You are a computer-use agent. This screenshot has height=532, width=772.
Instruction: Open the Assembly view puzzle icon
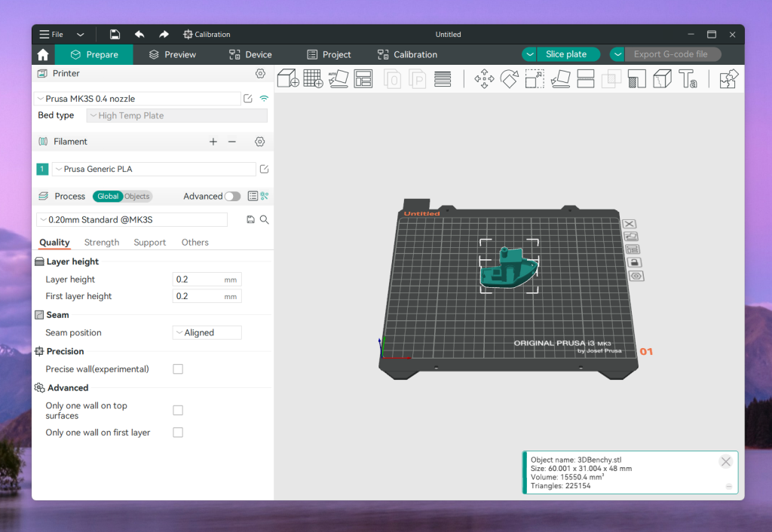(729, 78)
